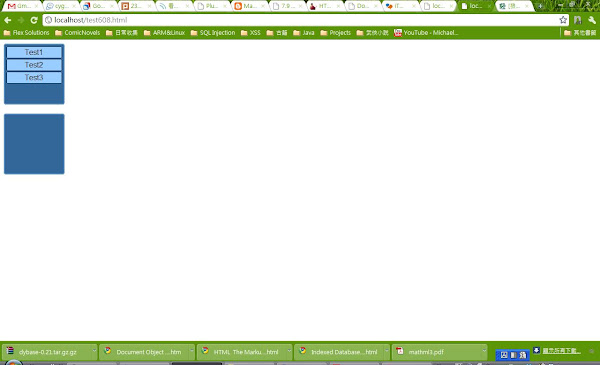Open the Flex Solutions bookmark folder

26,33
